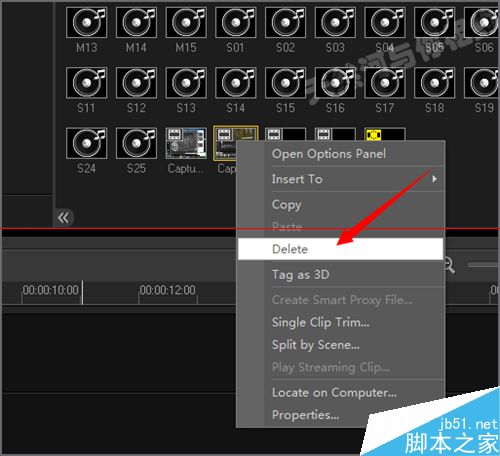Screen dimensions: 500x456
Task: Select the first Captu... video clip
Action: (186, 143)
